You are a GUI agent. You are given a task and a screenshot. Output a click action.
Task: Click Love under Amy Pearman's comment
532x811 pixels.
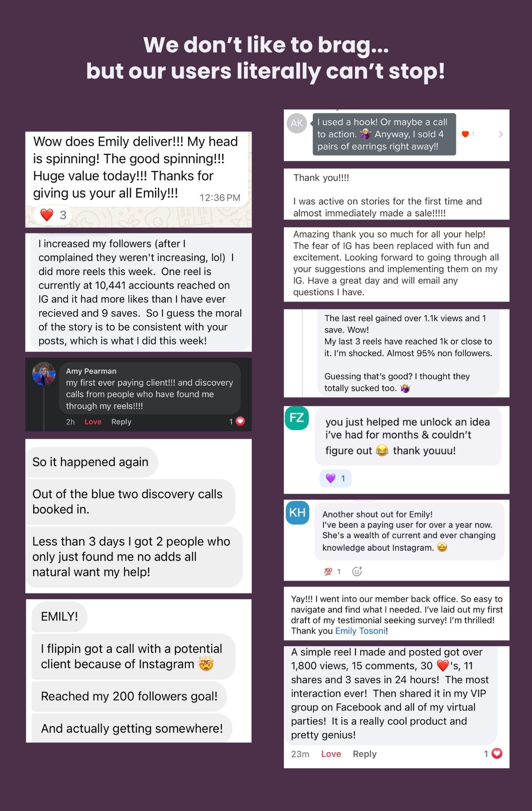pyautogui.click(x=93, y=421)
